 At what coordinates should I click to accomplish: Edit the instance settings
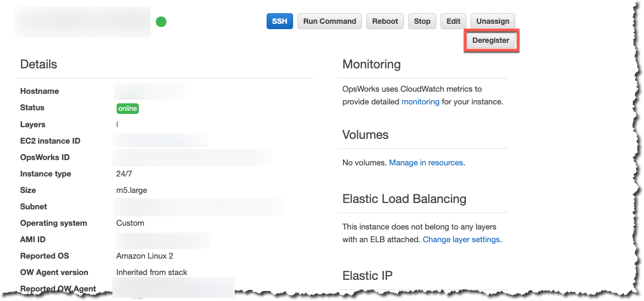click(453, 21)
